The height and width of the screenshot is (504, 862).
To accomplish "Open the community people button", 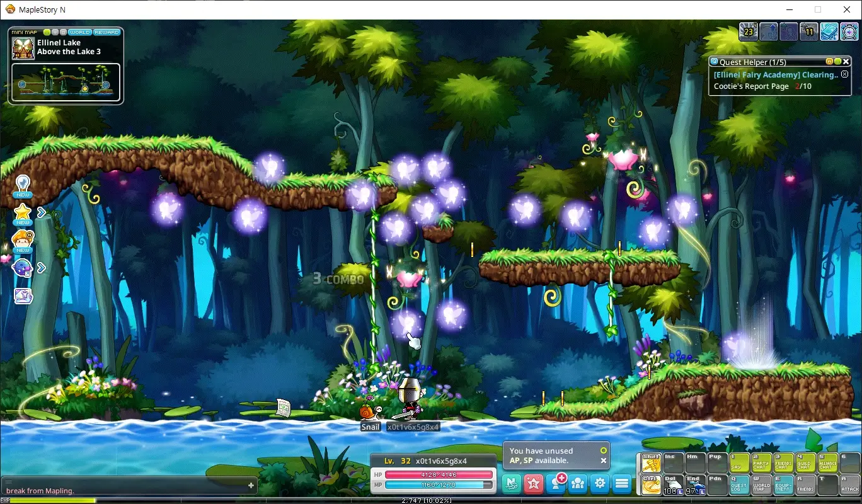I will [x=578, y=483].
